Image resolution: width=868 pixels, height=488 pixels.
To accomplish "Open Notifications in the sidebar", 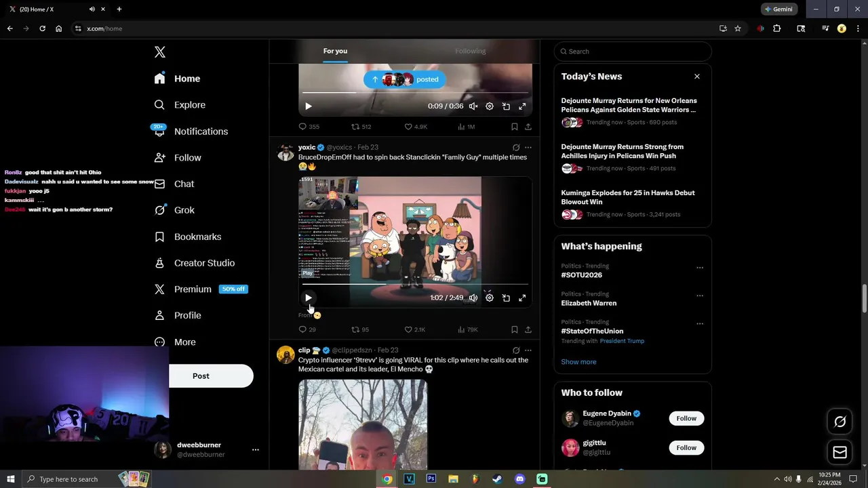I will [191, 131].
